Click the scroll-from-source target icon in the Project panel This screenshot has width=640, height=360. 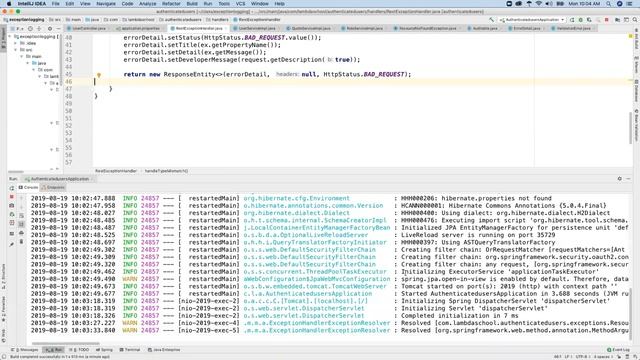coord(30,29)
